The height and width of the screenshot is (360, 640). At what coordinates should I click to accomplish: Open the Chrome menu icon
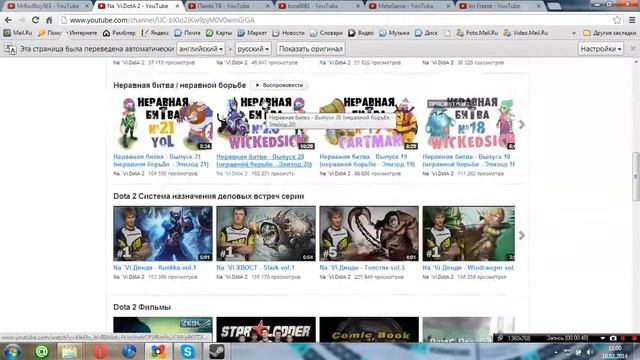pos(632,20)
